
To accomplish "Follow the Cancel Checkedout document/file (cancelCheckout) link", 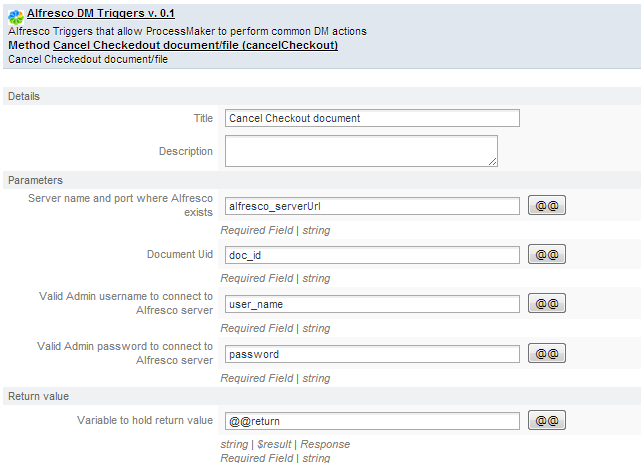I will click(195, 45).
